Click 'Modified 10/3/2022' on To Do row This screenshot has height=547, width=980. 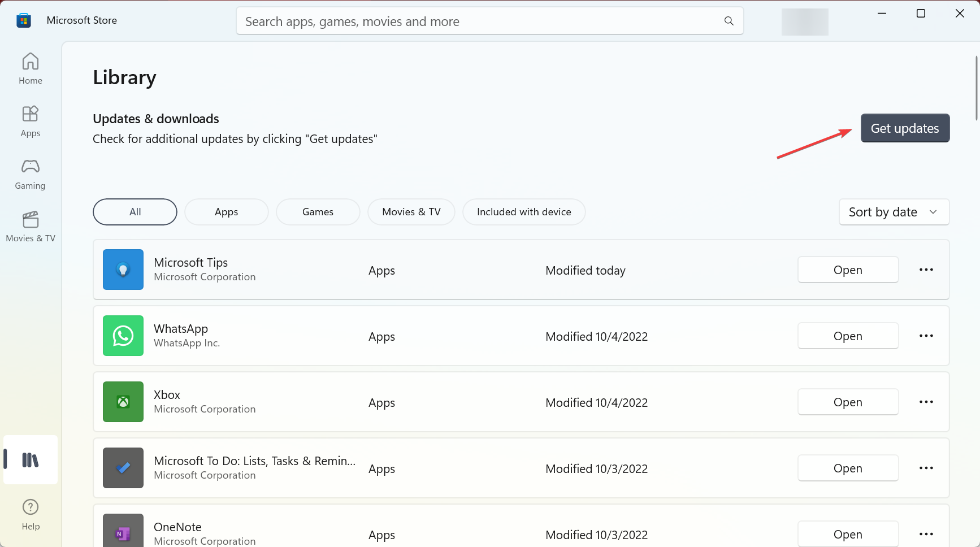click(597, 468)
